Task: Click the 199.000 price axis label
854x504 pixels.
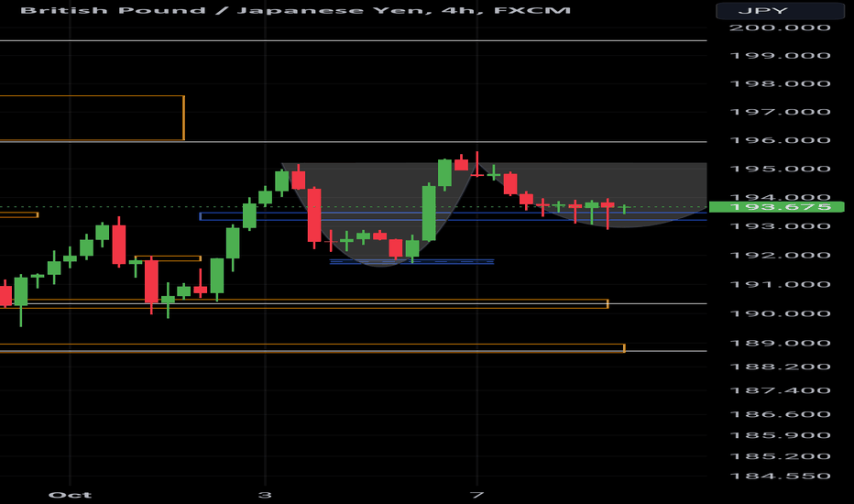Action: point(780,56)
